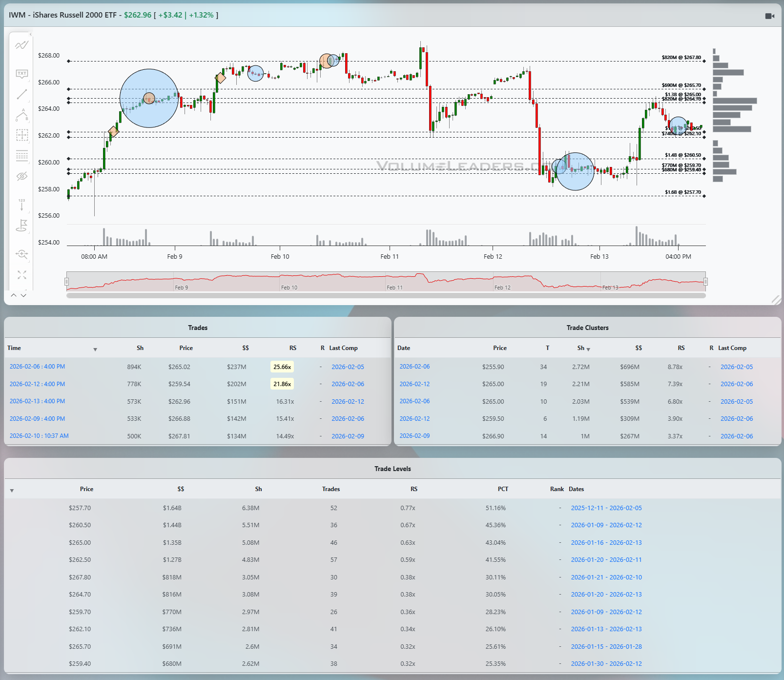Click the highlighted 25.66x RS value
784x680 pixels.
(282, 367)
